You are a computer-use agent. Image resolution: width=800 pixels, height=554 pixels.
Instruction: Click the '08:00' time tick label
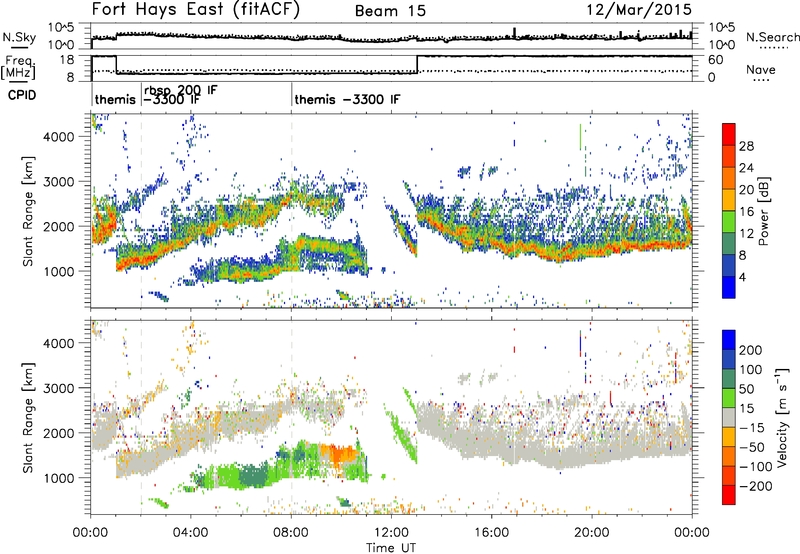click(x=291, y=533)
